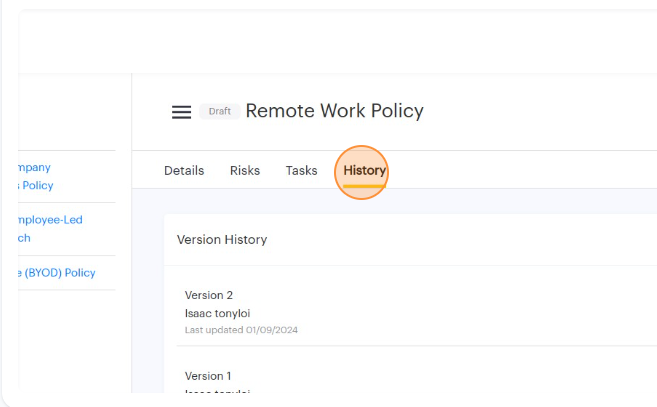Click Isaac tonyloi under Version 2
Viewport: 657px width, 407px height.
[x=217, y=313]
